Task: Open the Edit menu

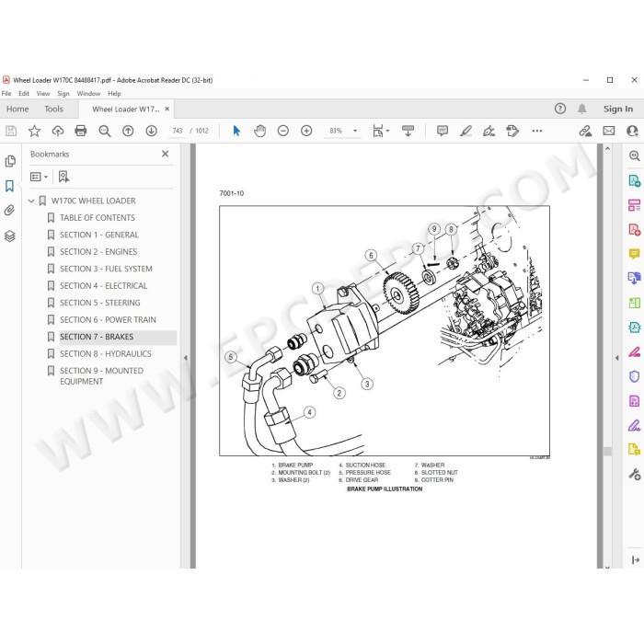Action: click(24, 94)
